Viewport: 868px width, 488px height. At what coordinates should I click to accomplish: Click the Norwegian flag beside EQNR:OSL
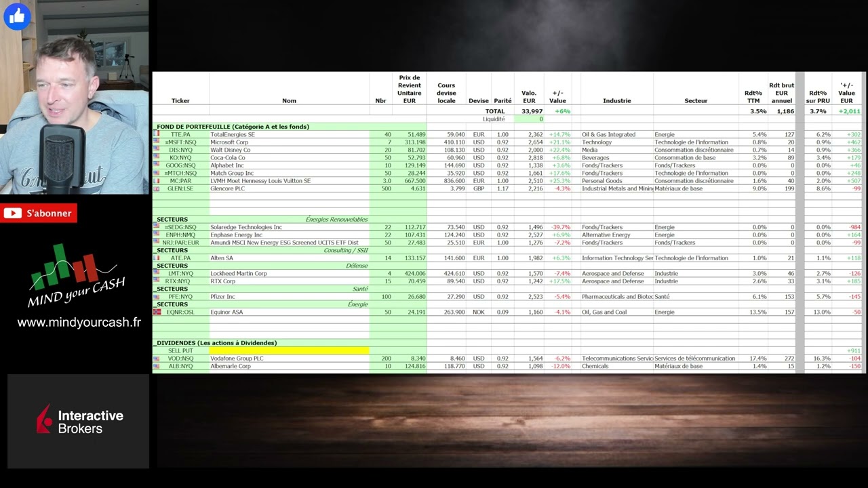point(156,312)
